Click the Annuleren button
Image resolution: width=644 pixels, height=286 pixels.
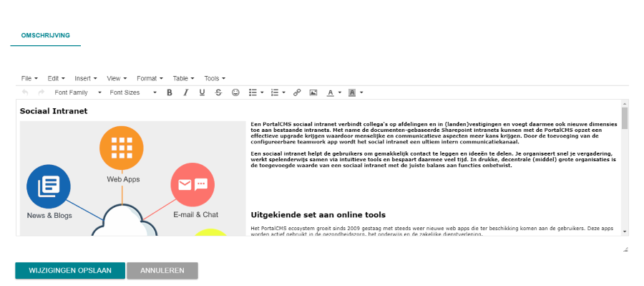tap(162, 271)
